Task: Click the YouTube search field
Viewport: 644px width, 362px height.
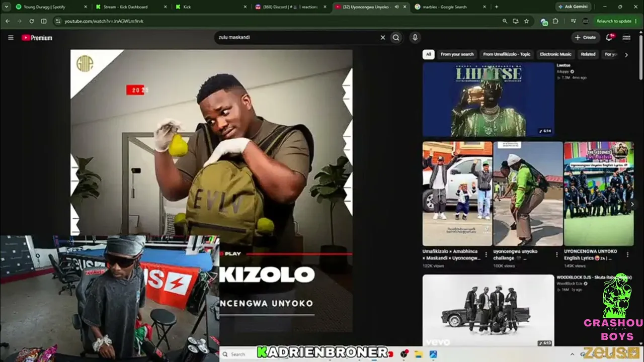Action: (x=296, y=37)
